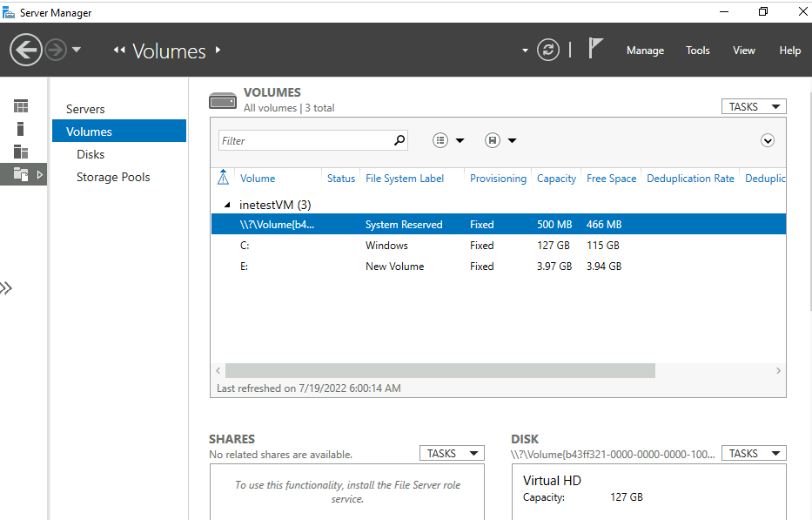The height and width of the screenshot is (520, 812).
Task: Select Disks in the navigation pane
Action: tap(91, 154)
